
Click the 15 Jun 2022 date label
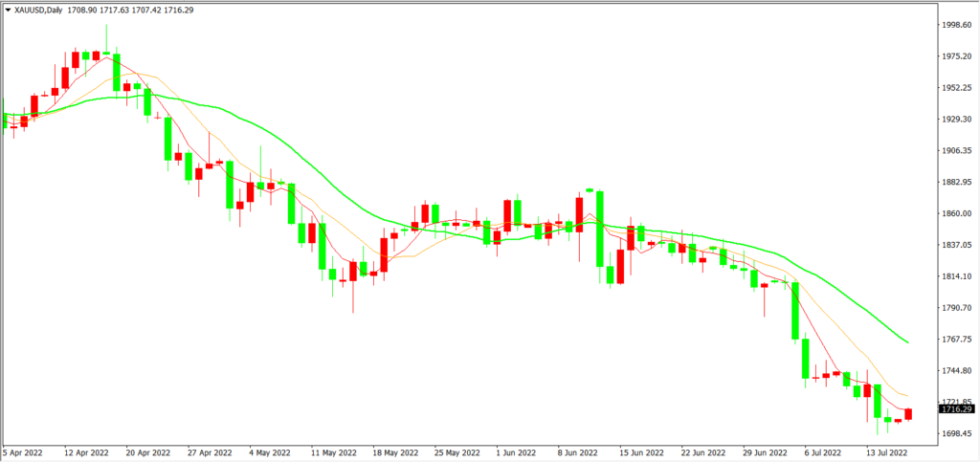point(642,451)
